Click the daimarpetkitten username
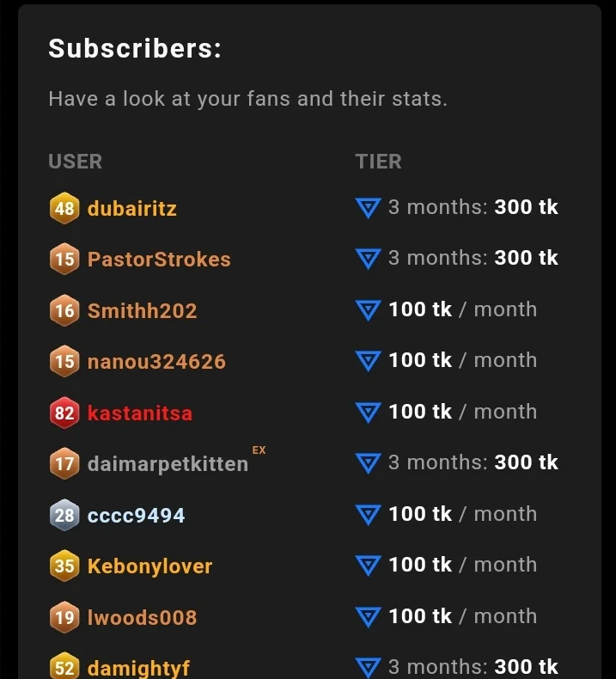The width and height of the screenshot is (616, 679). 168,465
